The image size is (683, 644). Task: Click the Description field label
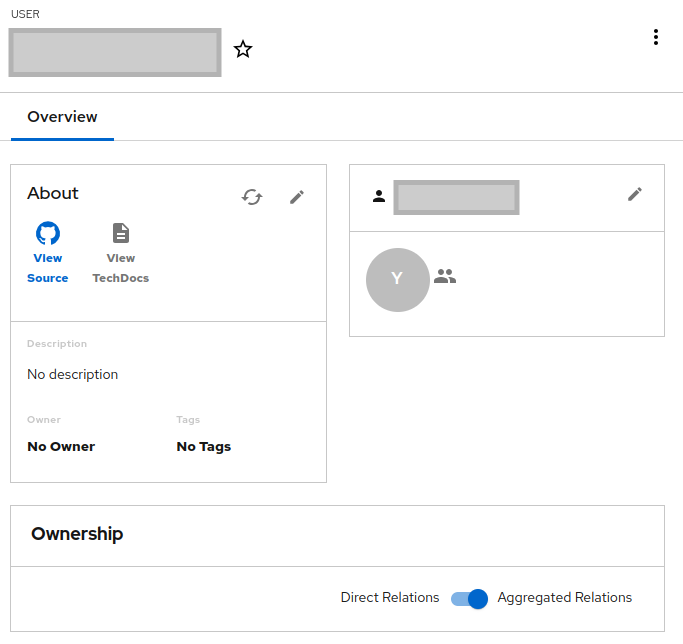(x=57, y=344)
